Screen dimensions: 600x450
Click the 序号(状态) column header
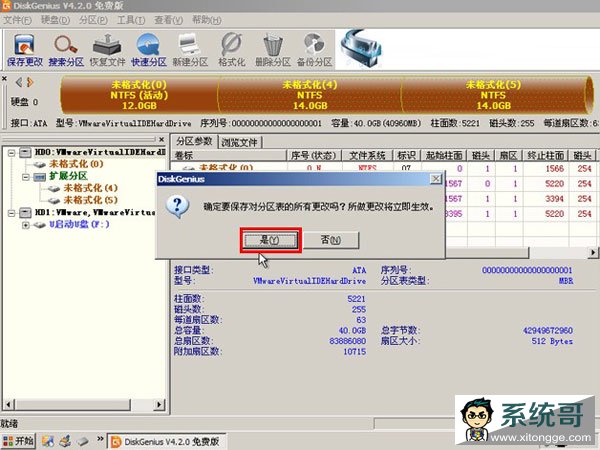tap(314, 155)
